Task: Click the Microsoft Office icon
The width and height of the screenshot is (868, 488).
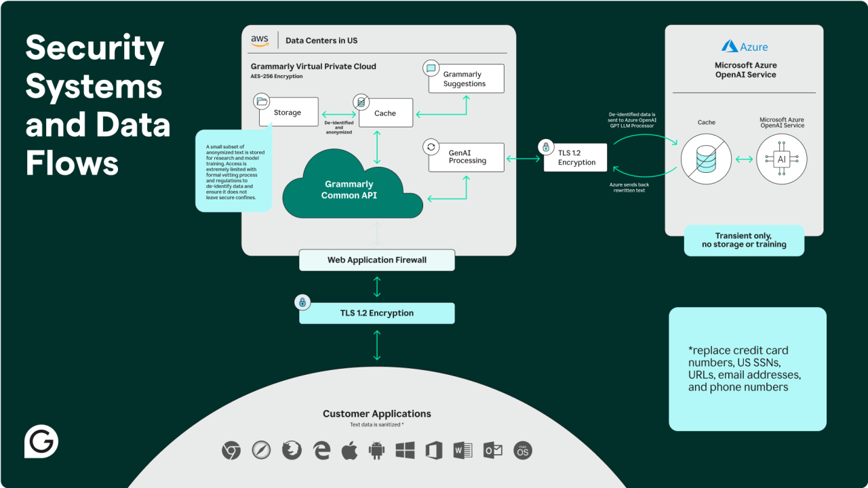Action: (x=434, y=451)
